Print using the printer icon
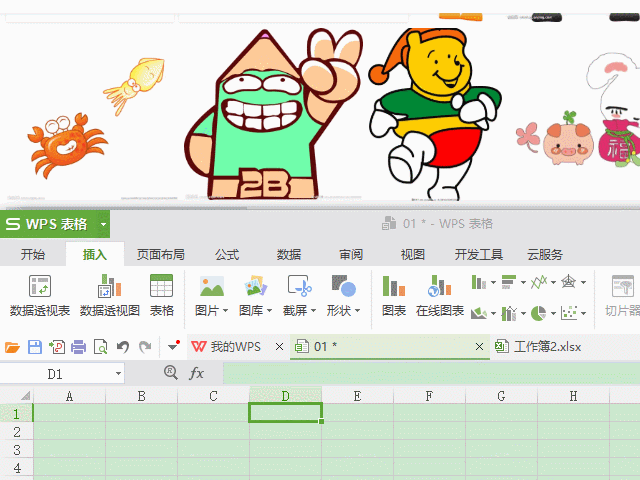The width and height of the screenshot is (640, 480). coord(78,347)
